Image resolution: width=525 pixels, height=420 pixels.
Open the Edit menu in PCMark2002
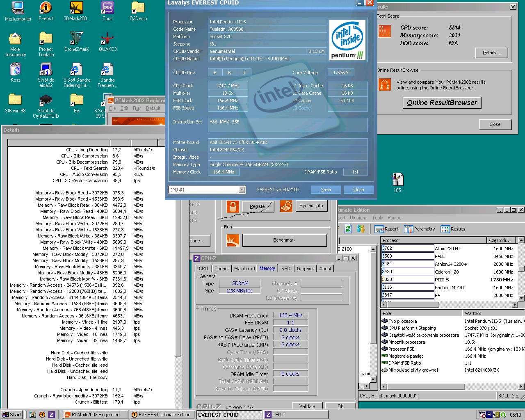pyautogui.click(x=124, y=108)
